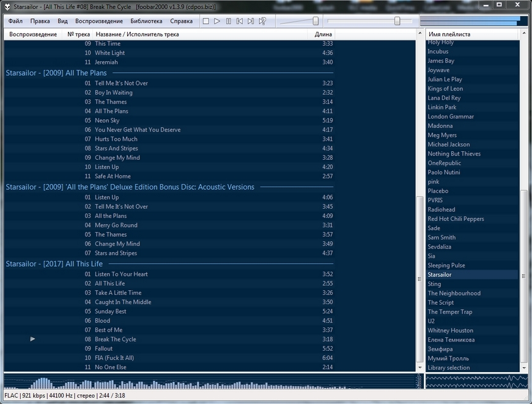Open the Правка menu
This screenshot has height=404, width=532.
[x=40, y=21]
